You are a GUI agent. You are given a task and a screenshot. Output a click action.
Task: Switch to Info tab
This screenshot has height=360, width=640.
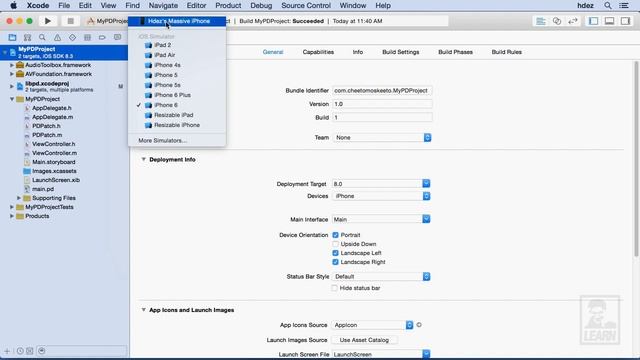(358, 52)
